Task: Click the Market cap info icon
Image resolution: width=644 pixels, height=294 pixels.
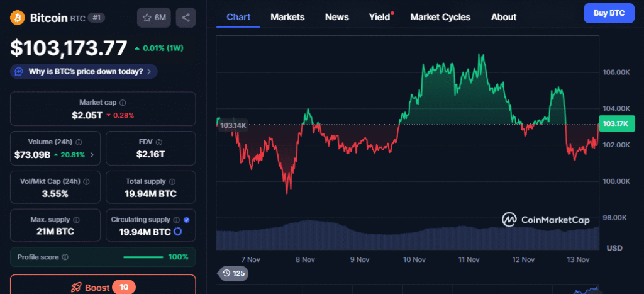Action: click(123, 102)
